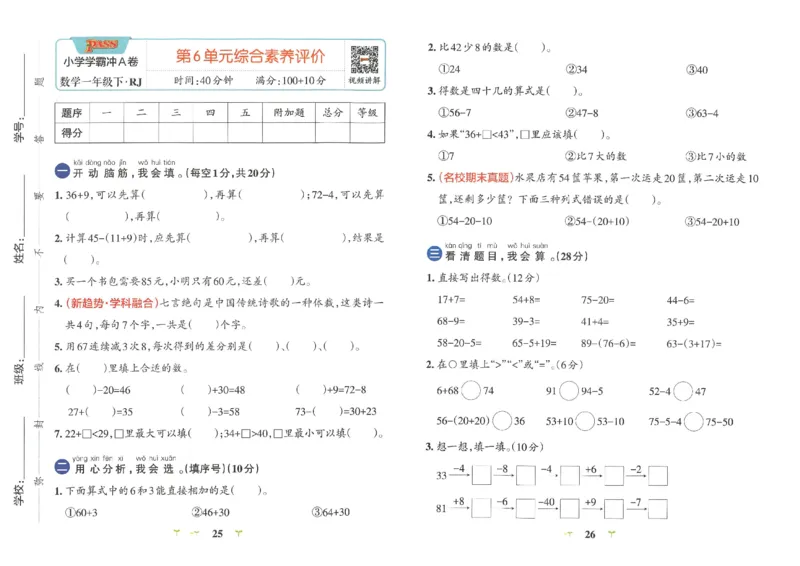The height and width of the screenshot is (566, 800).
Task: Click the red tag 名校期末真题
Action: click(476, 178)
